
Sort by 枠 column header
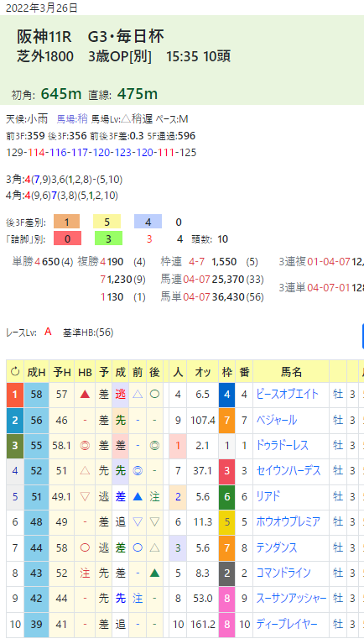226,372
